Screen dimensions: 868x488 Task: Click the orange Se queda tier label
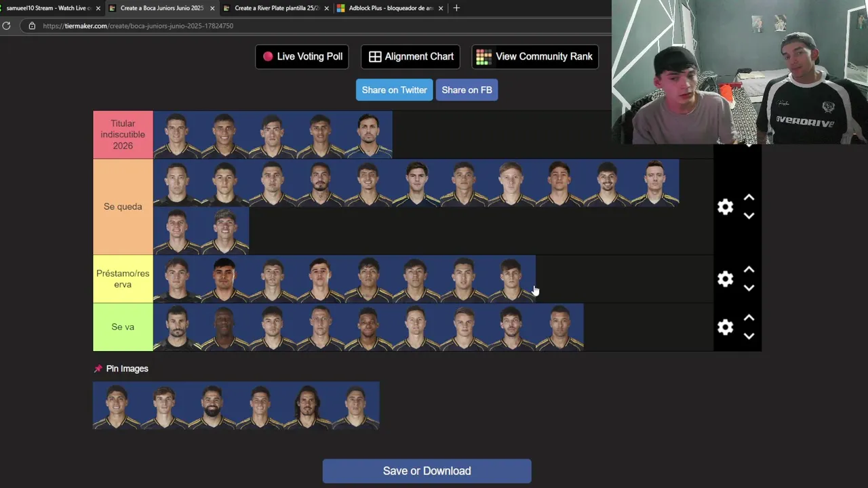point(123,207)
